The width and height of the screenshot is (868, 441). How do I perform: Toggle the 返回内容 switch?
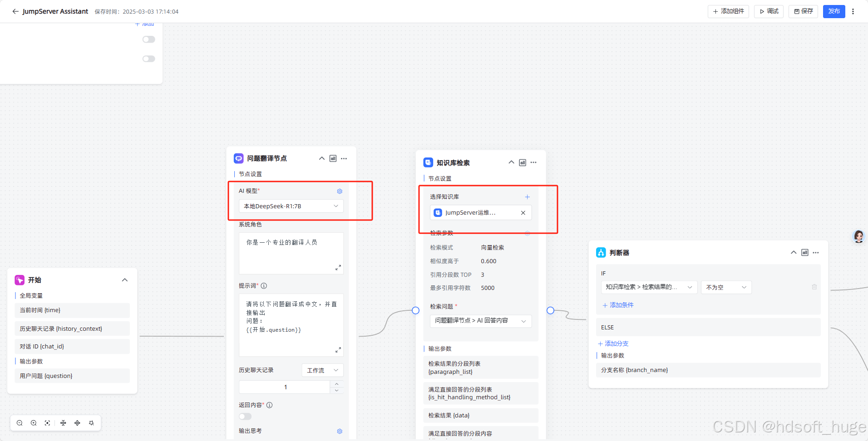click(245, 416)
